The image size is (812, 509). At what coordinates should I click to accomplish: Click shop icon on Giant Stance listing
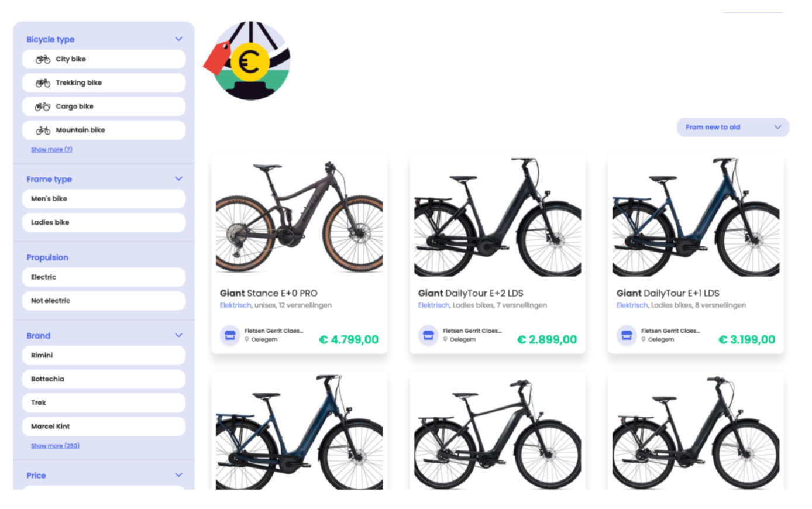pos(230,335)
